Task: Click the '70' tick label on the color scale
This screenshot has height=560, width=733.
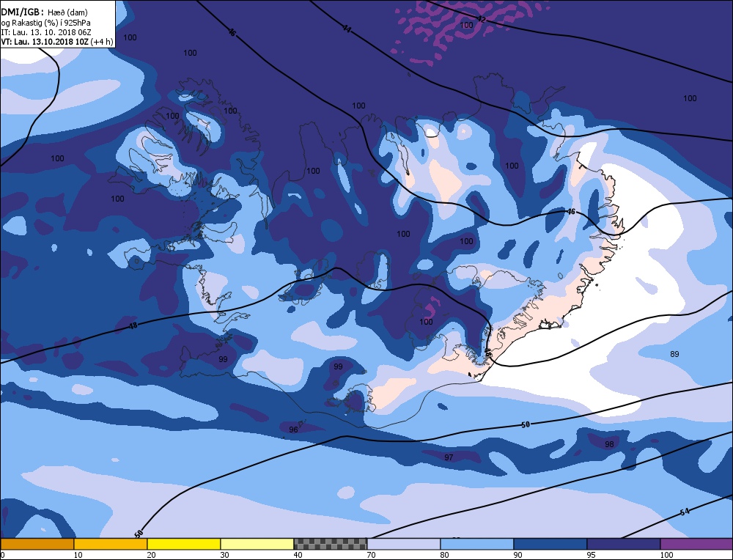Action: click(371, 555)
